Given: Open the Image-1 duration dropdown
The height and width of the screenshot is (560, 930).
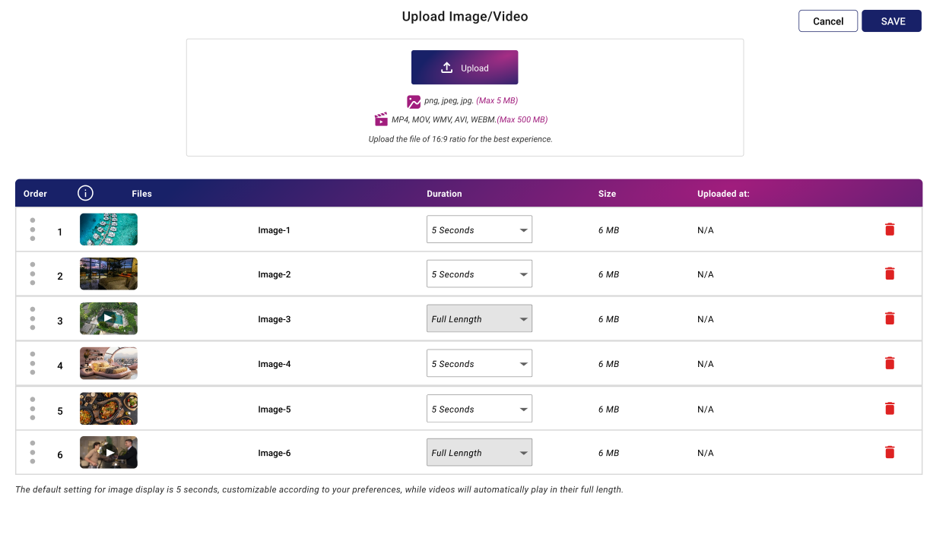Looking at the screenshot, I should (479, 229).
